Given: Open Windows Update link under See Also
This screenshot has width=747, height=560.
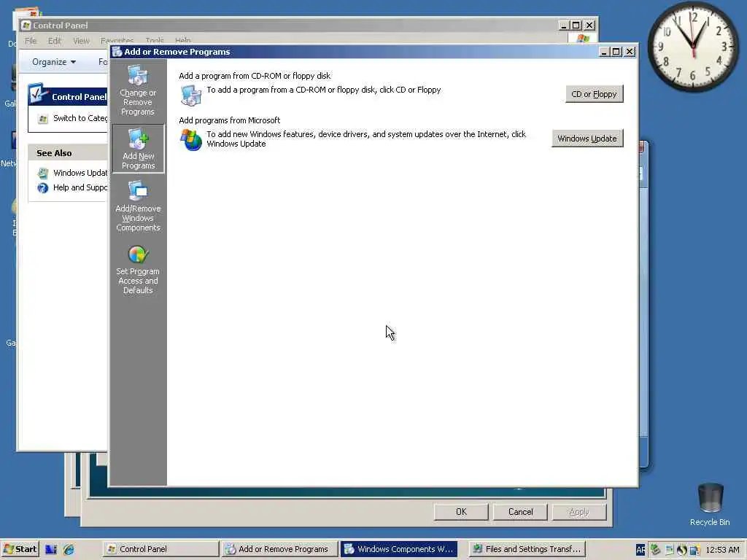Looking at the screenshot, I should [80, 173].
